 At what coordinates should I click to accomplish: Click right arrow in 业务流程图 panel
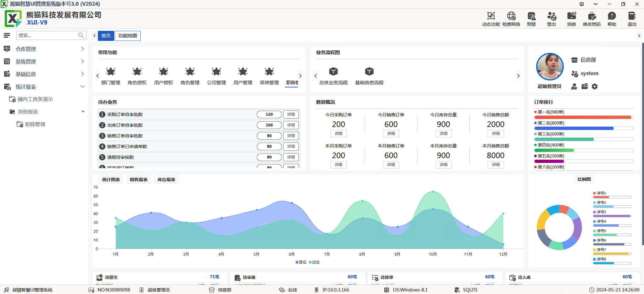click(x=518, y=76)
